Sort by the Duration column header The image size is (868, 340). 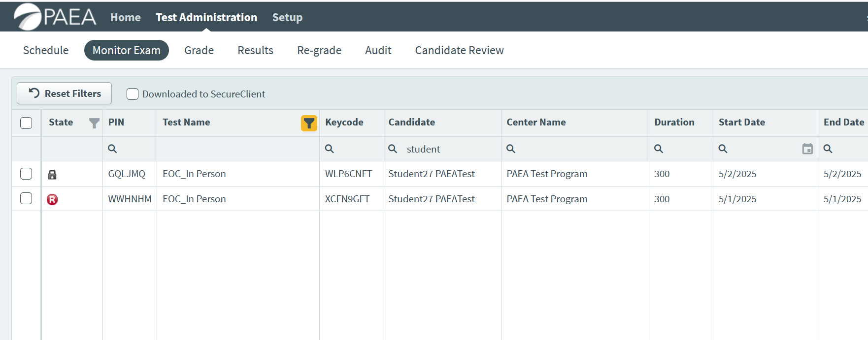[674, 123]
